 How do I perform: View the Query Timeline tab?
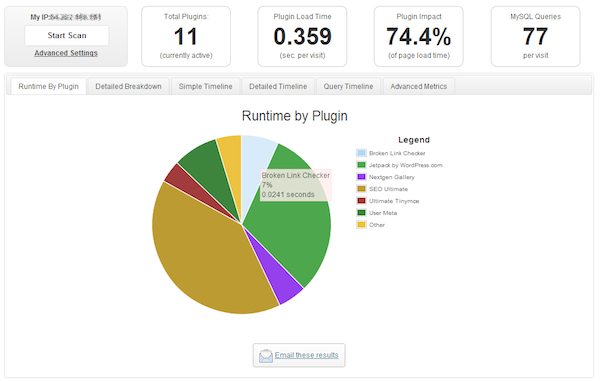348,86
